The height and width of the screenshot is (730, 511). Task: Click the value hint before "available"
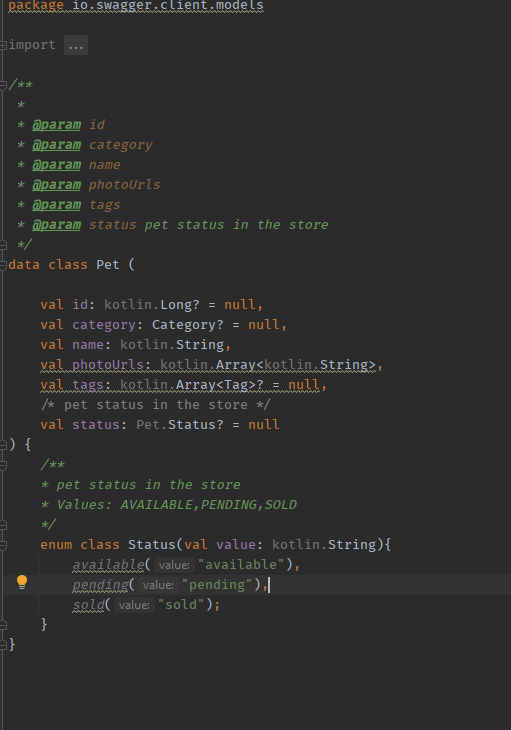174,565
